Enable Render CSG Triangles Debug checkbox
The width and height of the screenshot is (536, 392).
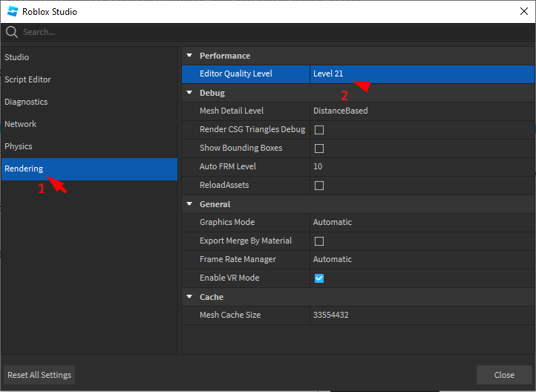point(319,130)
